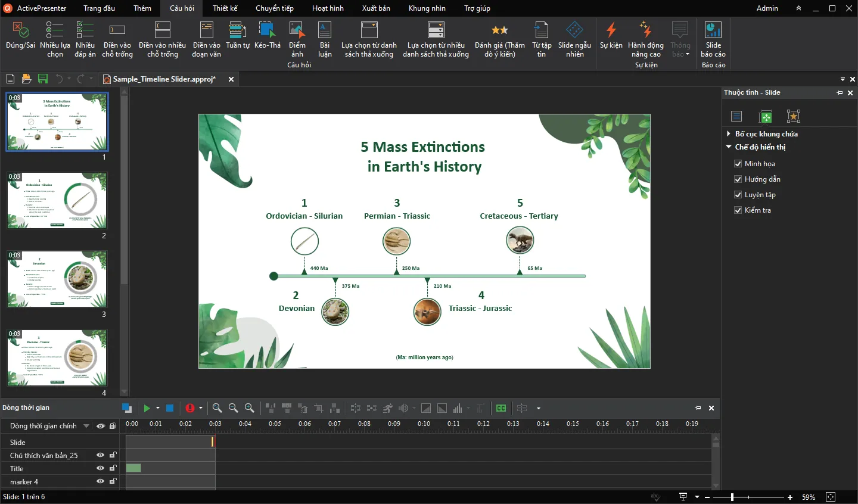Insert a Điểm ảnh hotspot question
Screen dimensions: 858x504
point(297,39)
